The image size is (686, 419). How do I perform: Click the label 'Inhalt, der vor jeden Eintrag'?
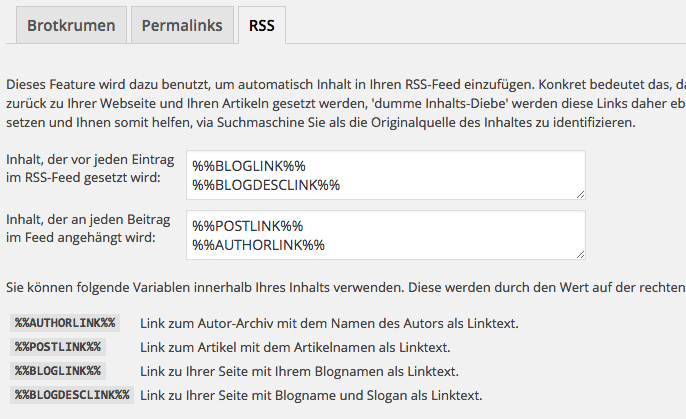pos(92,160)
